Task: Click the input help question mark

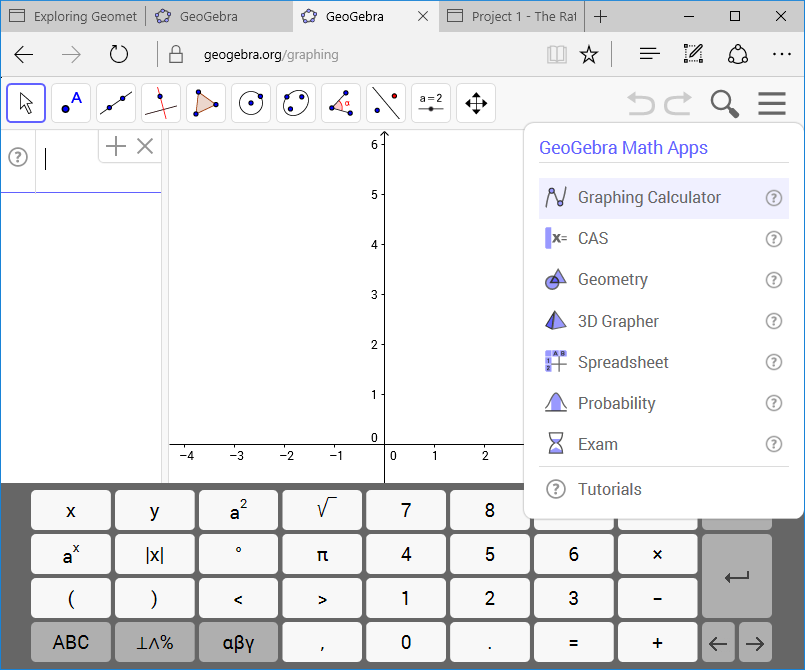Action: tap(18, 157)
